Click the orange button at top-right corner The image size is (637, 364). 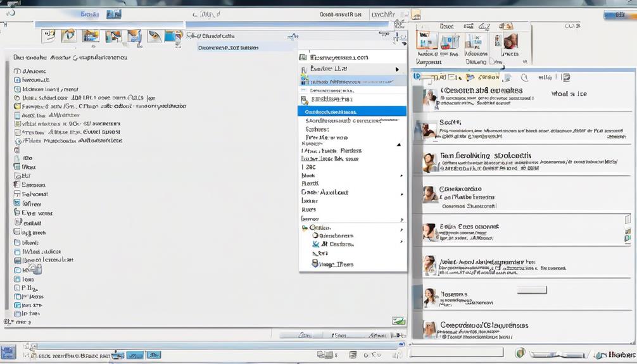pos(620,15)
